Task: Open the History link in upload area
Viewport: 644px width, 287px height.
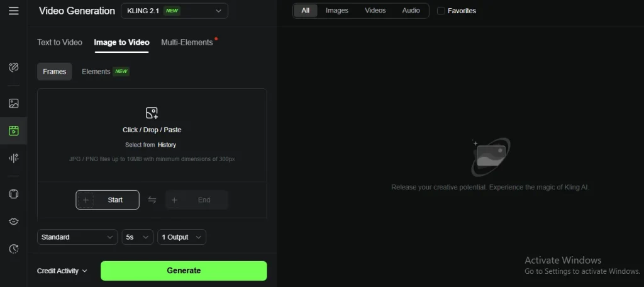Action: coord(167,145)
